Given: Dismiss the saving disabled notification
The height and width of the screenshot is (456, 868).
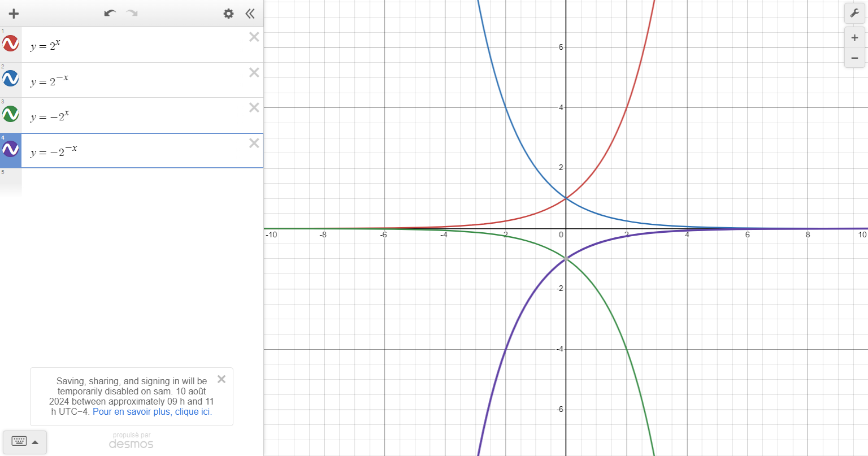Looking at the screenshot, I should tap(222, 379).
